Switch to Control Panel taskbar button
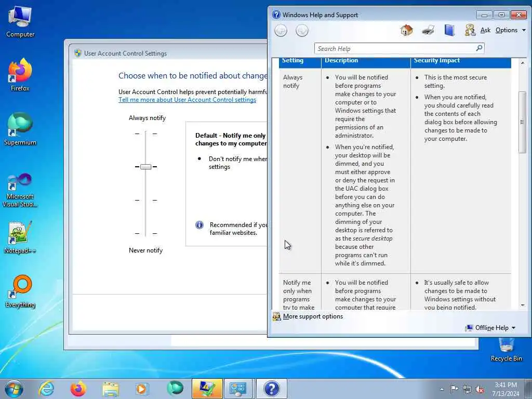 tap(238, 389)
